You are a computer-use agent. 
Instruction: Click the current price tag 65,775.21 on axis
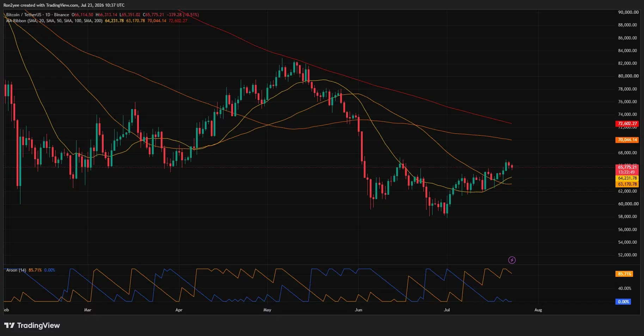click(627, 167)
